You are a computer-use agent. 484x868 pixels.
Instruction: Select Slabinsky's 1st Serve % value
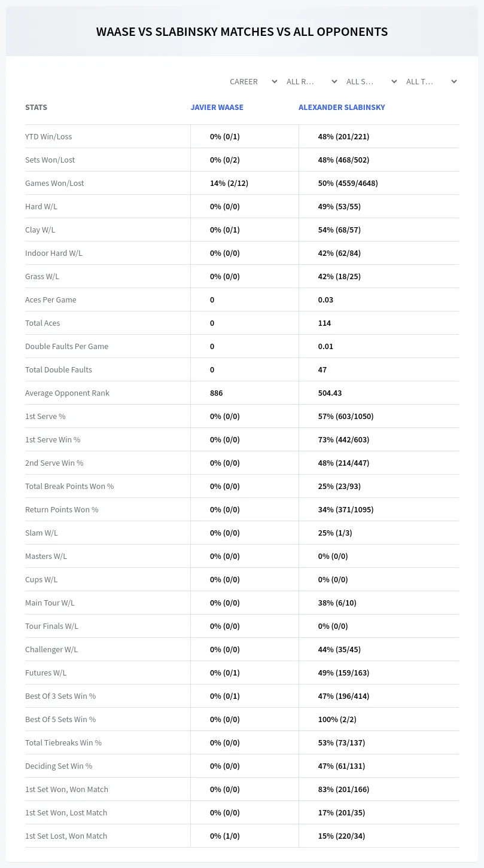click(x=346, y=416)
